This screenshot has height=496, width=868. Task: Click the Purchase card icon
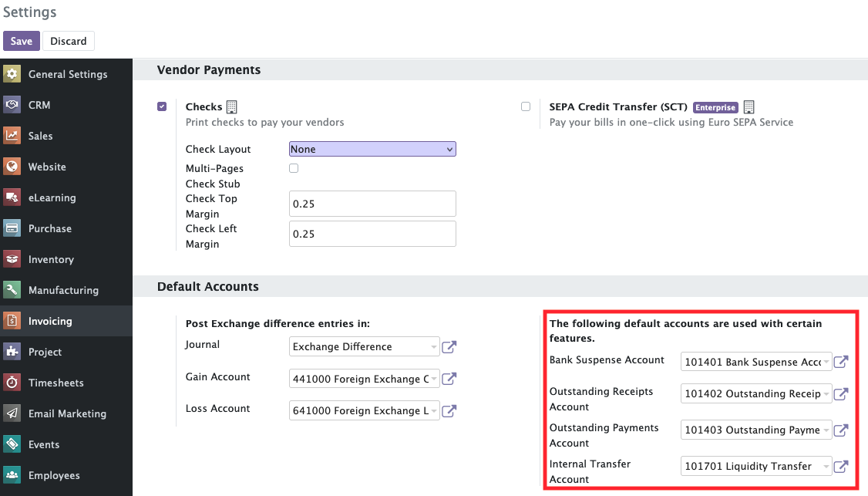[x=12, y=228]
